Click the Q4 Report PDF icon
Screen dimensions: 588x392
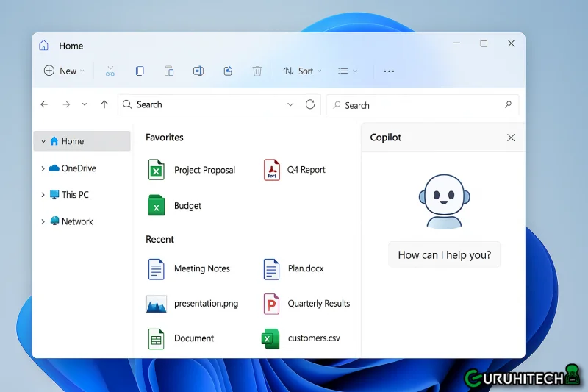[x=271, y=170]
